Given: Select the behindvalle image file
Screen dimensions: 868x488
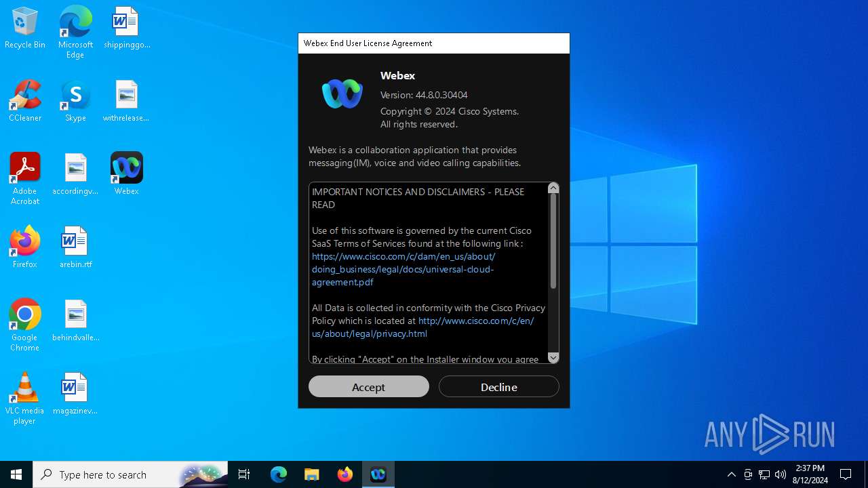Looking at the screenshot, I should pos(75,321).
